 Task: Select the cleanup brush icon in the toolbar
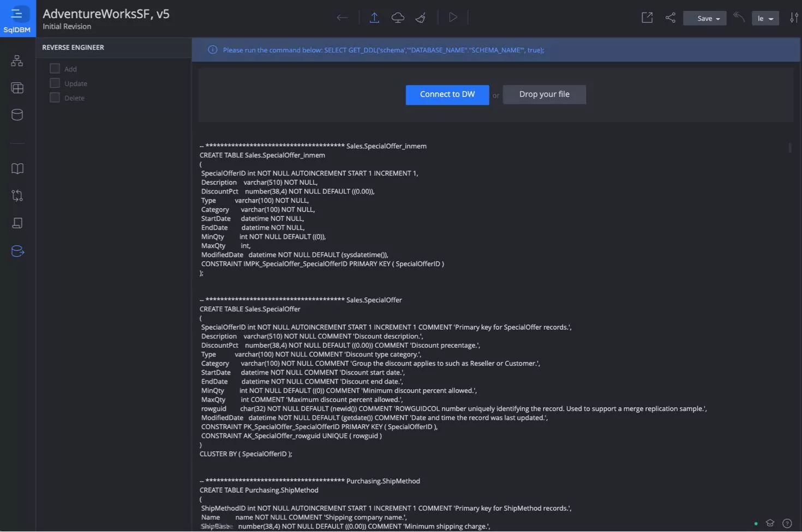(420, 17)
